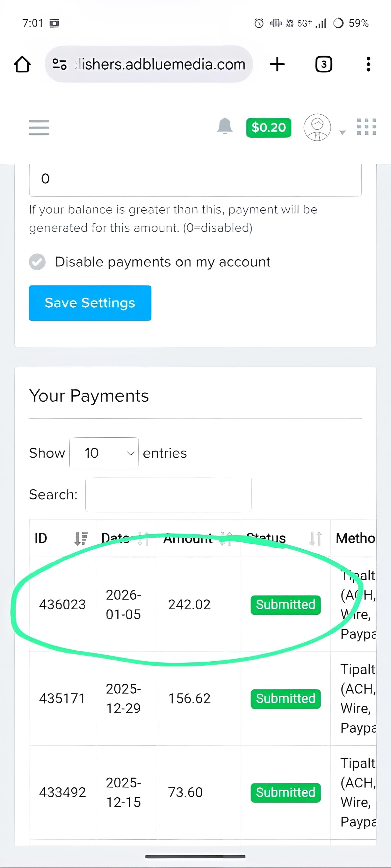Select payment row ID 433492
This screenshot has width=391, height=868.
point(62,792)
